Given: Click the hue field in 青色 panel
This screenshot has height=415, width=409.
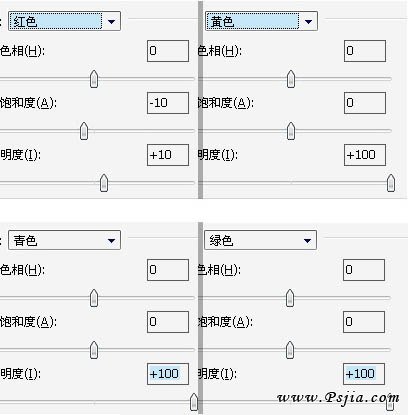Looking at the screenshot, I should pos(168,270).
